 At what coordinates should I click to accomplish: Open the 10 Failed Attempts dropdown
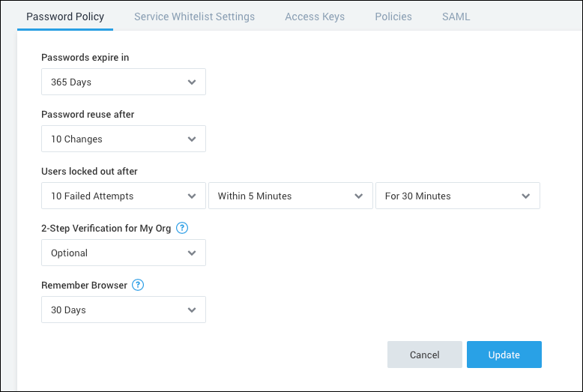123,196
